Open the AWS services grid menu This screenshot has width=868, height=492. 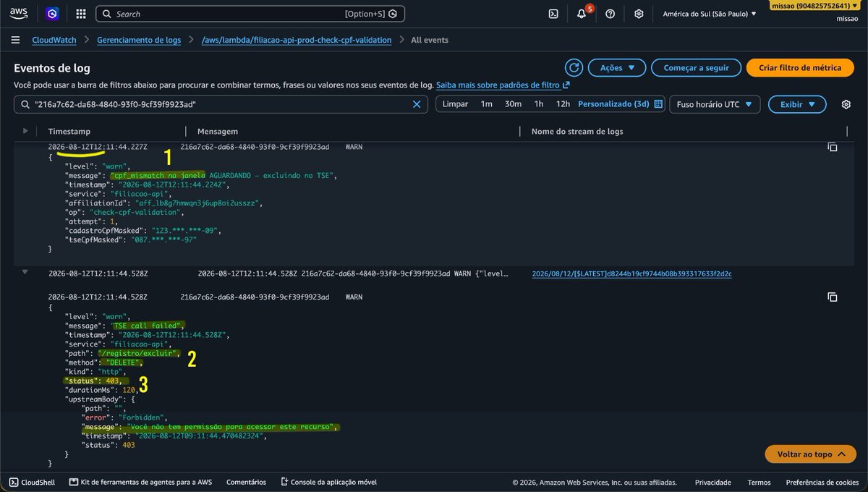coord(81,14)
